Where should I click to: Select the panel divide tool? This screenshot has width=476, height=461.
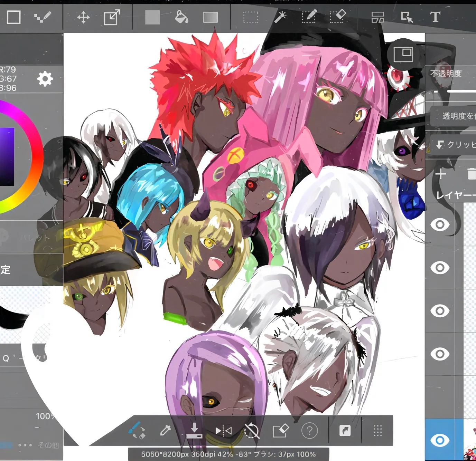point(378,17)
